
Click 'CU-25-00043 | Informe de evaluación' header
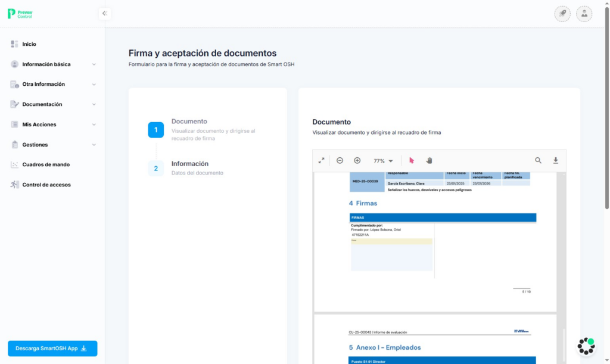point(378,332)
